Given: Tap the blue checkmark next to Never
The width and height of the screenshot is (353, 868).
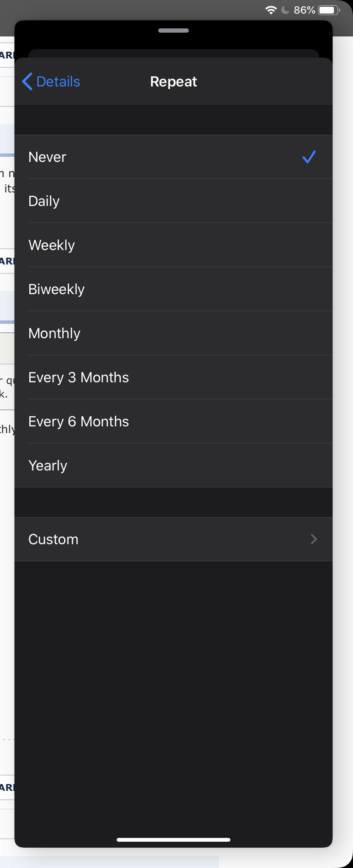Looking at the screenshot, I should tap(309, 157).
